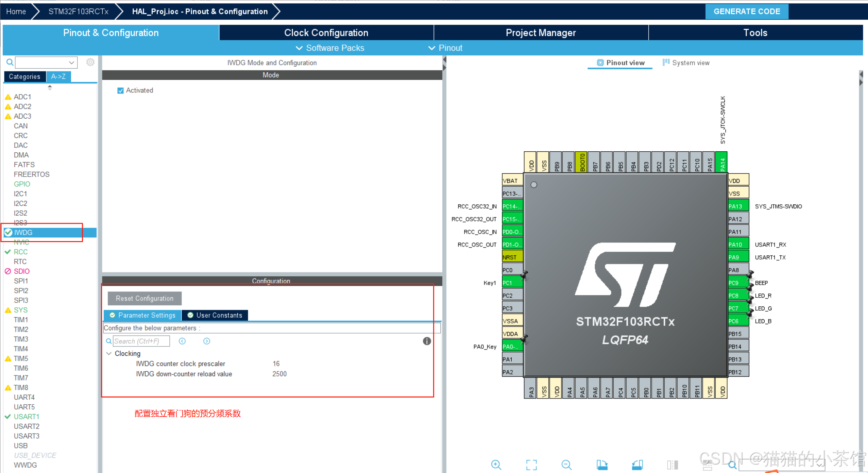Click the SDIO disabled icon
868x473 pixels.
click(8, 271)
